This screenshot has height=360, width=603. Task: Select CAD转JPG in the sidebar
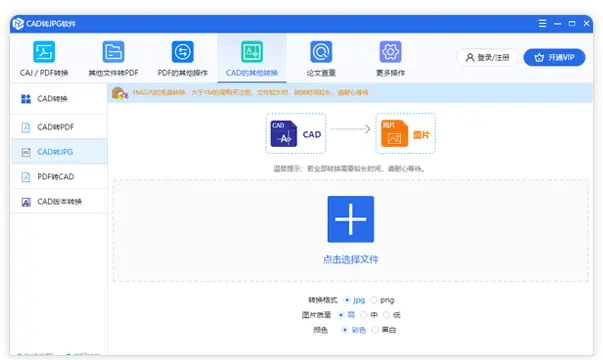click(59, 152)
